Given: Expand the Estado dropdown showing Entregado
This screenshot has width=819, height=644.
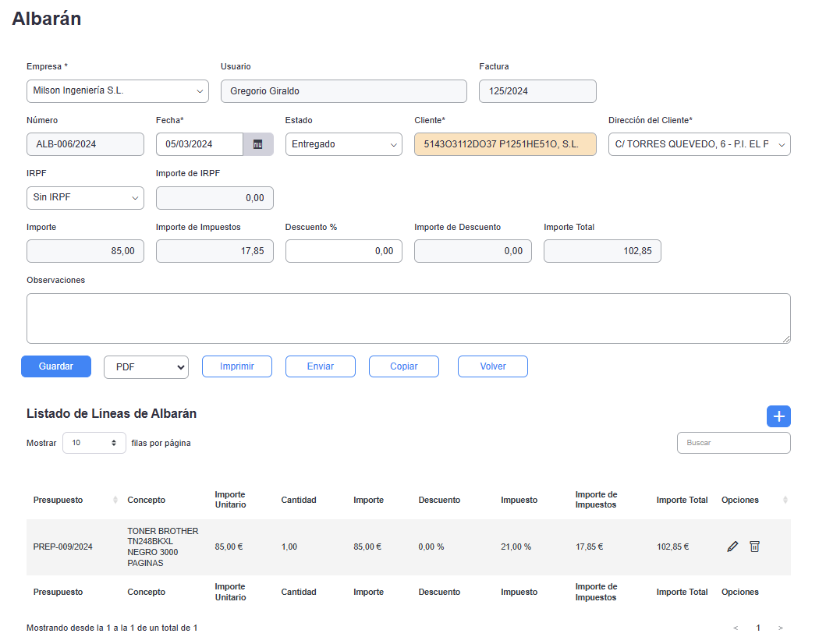Looking at the screenshot, I should [344, 144].
